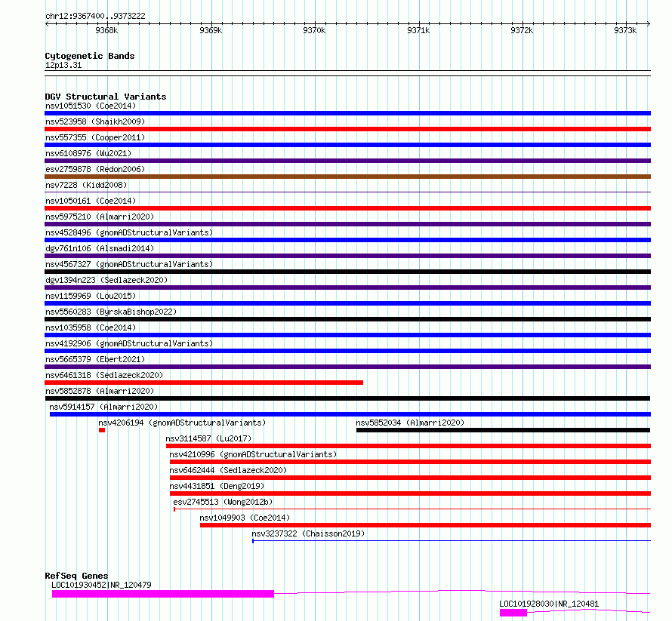Click the nsv6461318 (Sedlazeck2020) label
The width and height of the screenshot is (672, 621).
tap(104, 375)
